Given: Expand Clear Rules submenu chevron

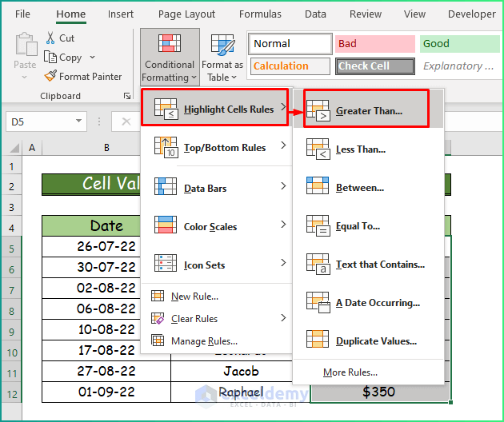Looking at the screenshot, I should (x=283, y=317).
